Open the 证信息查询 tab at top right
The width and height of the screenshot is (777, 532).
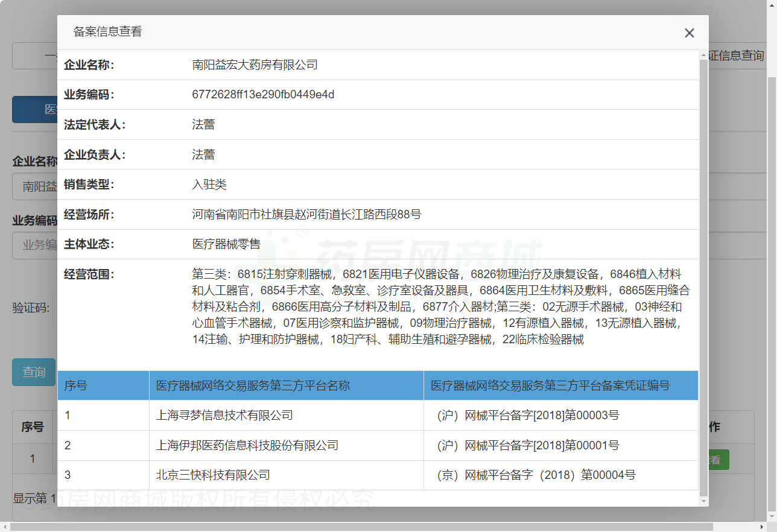pyautogui.click(x=737, y=56)
